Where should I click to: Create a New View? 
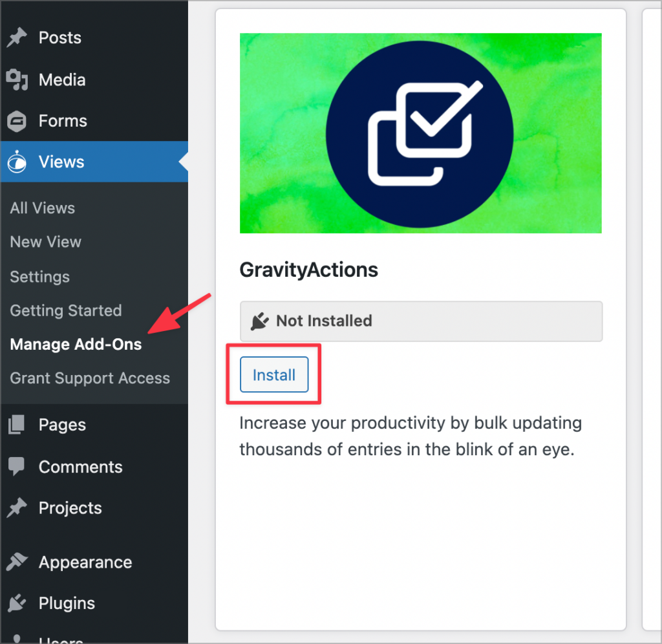tap(46, 242)
